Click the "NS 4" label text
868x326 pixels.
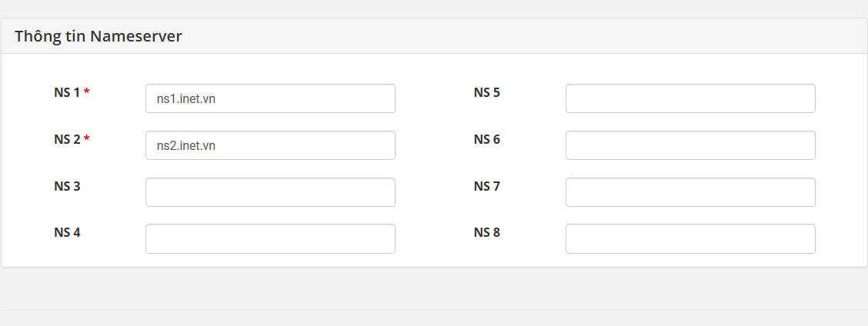click(67, 232)
